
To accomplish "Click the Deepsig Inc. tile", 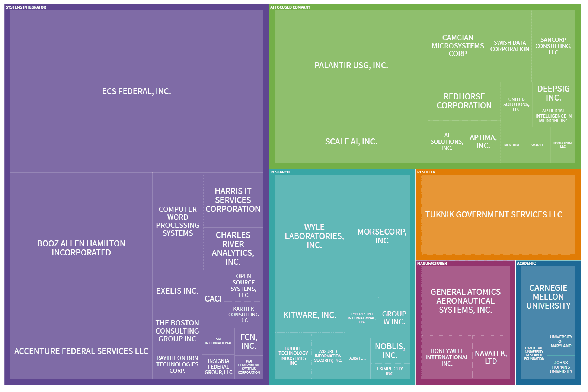I will pyautogui.click(x=553, y=93).
